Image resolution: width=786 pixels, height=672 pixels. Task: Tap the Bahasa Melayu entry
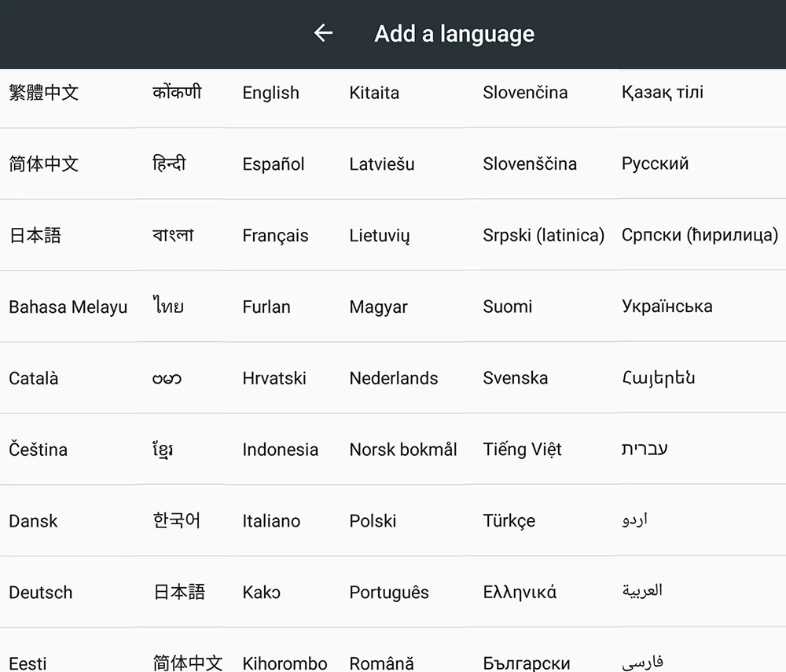pos(68,307)
